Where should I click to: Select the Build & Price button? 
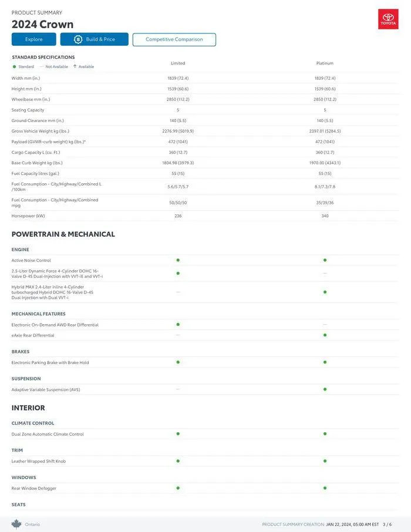coord(95,39)
